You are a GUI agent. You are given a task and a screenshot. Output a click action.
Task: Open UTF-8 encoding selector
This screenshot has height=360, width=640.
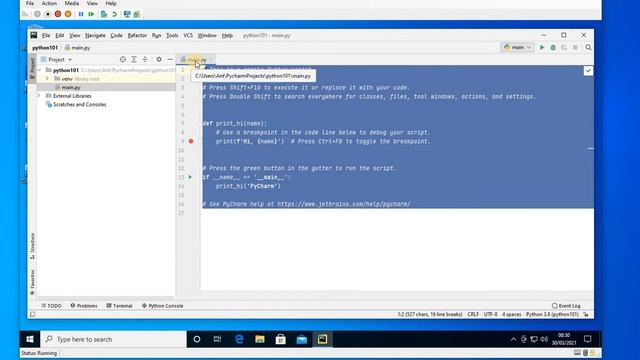491,314
